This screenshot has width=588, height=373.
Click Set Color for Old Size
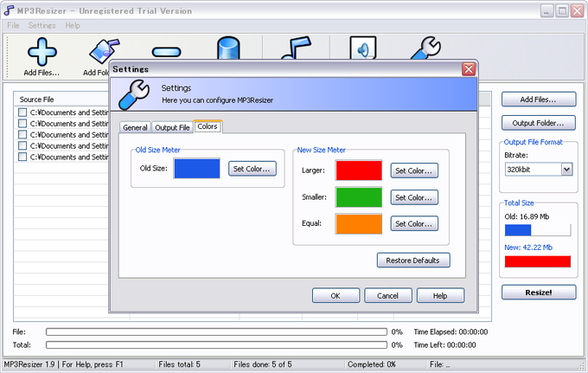[x=252, y=169]
